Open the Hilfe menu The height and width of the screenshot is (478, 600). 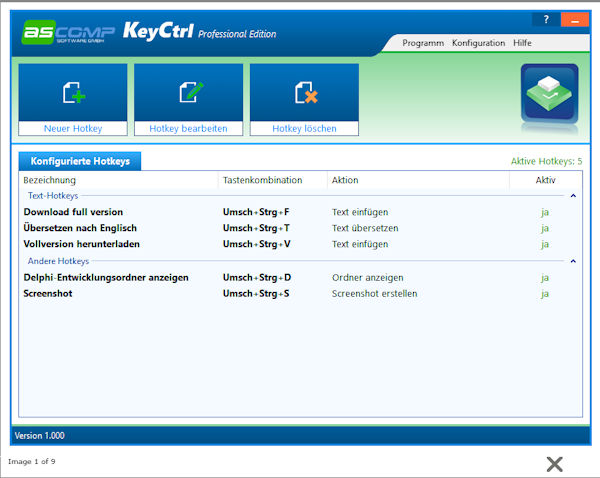[x=522, y=43]
